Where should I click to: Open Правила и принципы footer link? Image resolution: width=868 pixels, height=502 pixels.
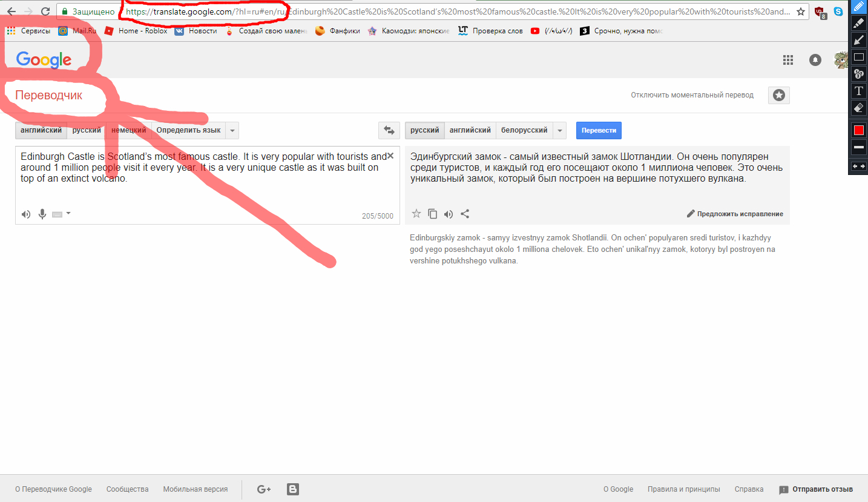point(683,489)
